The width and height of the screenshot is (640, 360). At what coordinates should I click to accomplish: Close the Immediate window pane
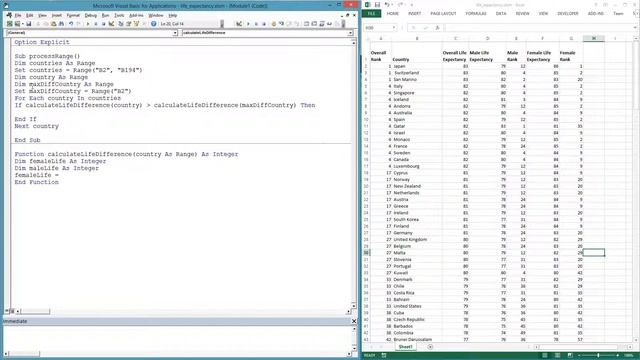click(354, 321)
